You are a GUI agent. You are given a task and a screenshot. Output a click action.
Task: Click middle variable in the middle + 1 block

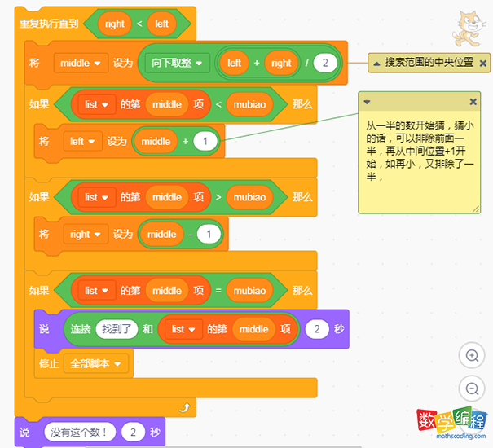coord(156,142)
